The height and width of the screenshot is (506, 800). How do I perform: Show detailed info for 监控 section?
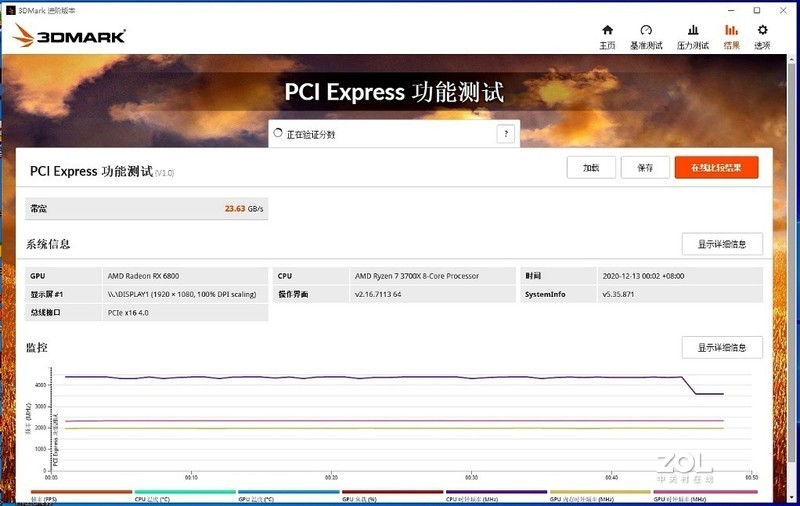pyautogui.click(x=722, y=347)
